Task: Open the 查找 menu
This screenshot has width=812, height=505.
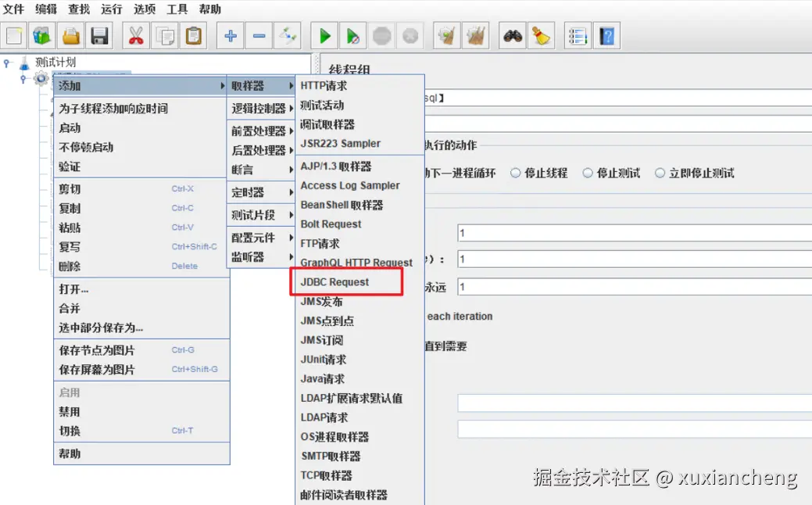Action: point(79,9)
